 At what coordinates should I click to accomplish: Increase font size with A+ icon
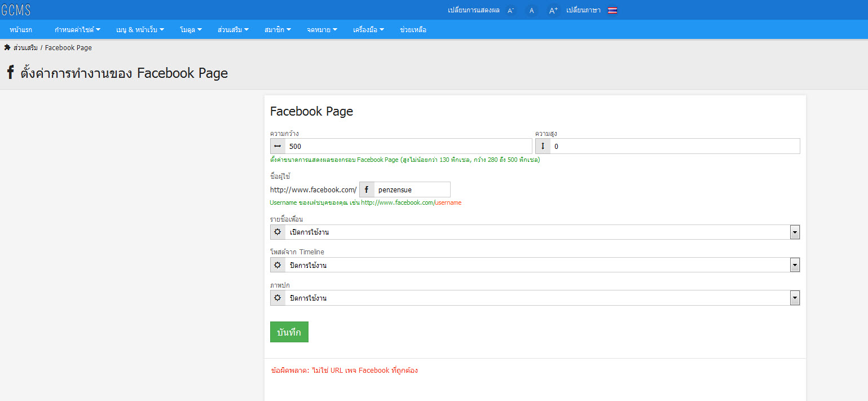[553, 10]
